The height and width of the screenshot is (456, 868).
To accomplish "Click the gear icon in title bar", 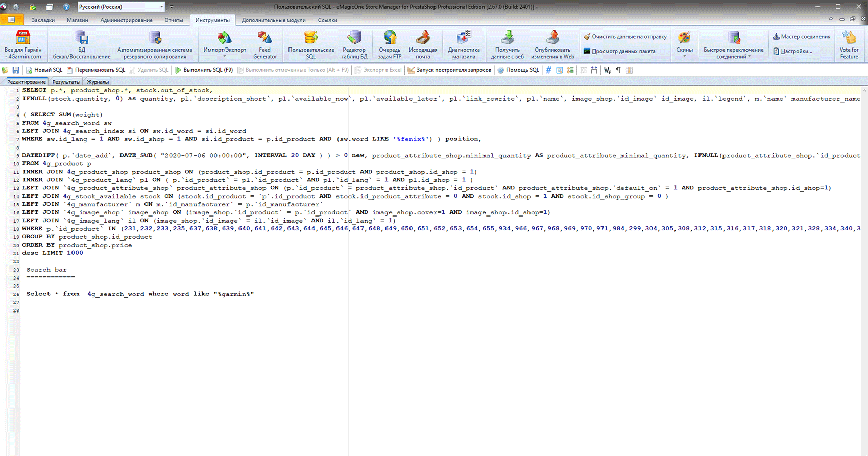I will [16, 7].
